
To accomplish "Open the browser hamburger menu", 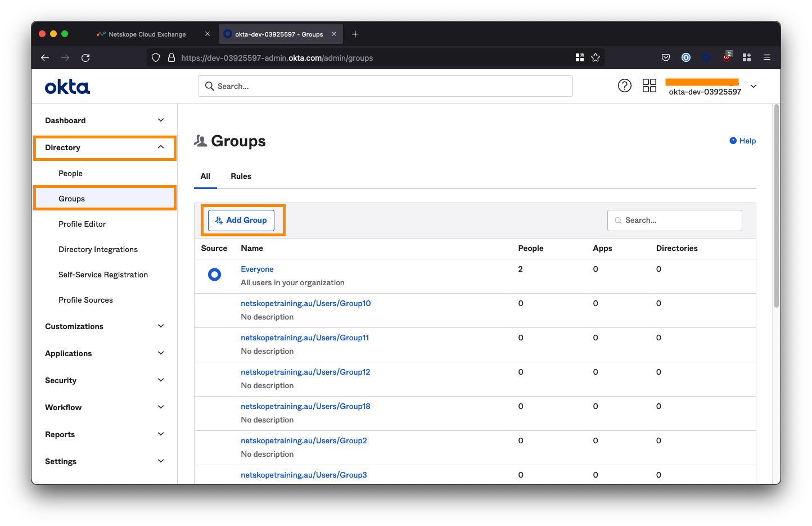I will tap(766, 57).
